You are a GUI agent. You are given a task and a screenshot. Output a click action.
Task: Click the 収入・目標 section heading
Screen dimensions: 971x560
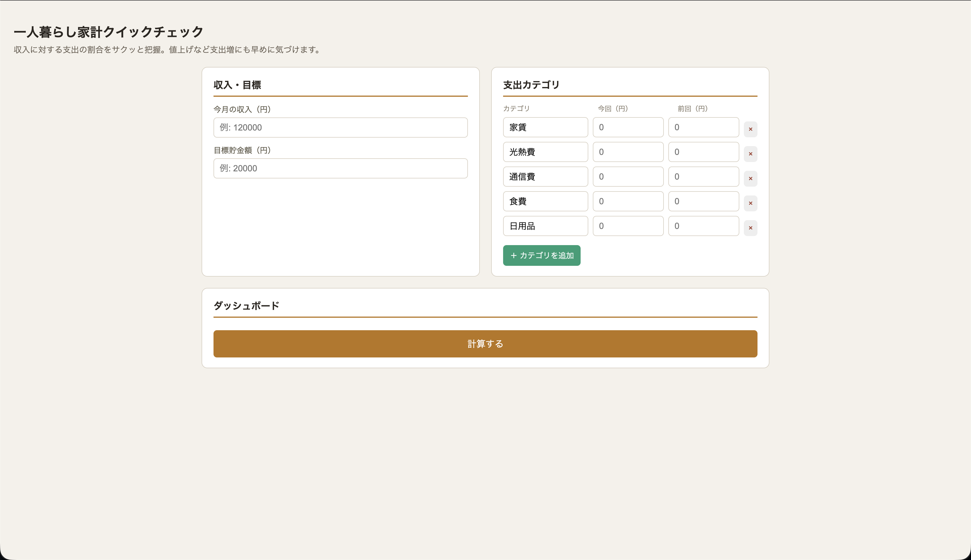237,85
